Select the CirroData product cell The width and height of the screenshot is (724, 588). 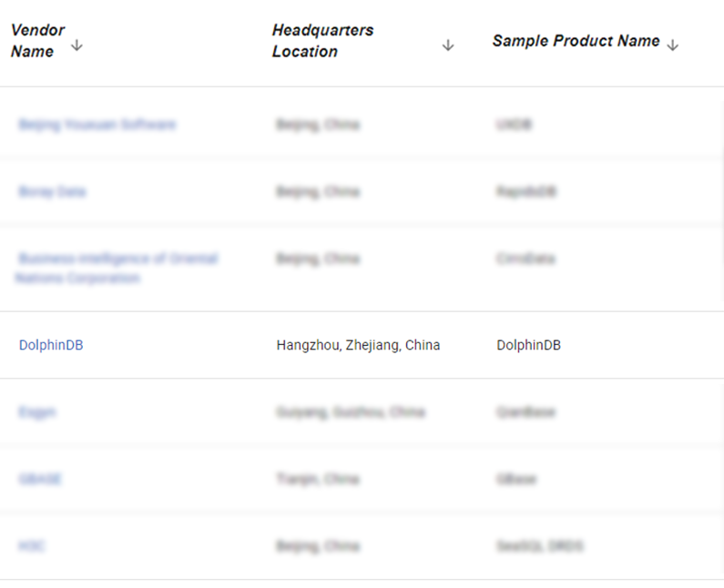point(525,259)
